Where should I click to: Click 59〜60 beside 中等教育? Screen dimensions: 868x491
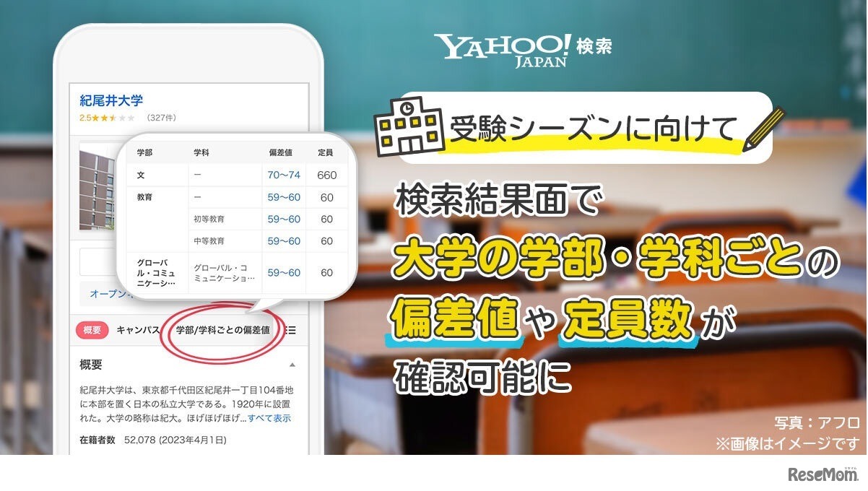283,240
